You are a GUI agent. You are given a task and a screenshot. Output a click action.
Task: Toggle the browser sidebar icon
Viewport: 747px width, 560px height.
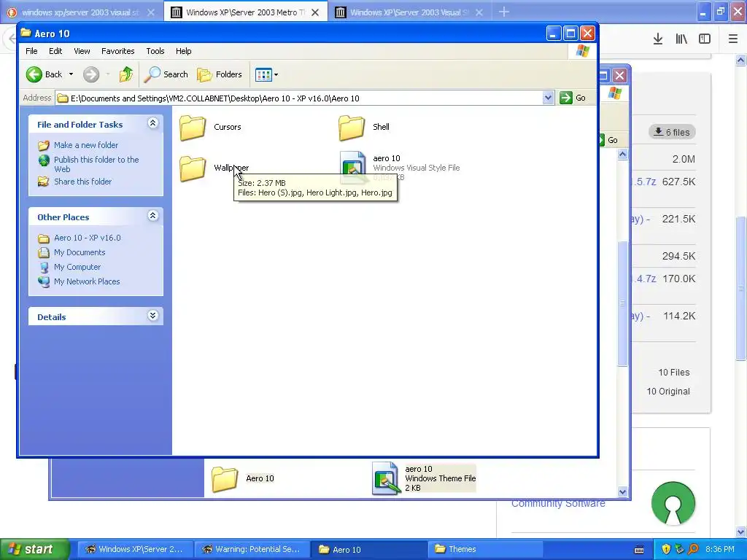point(705,39)
